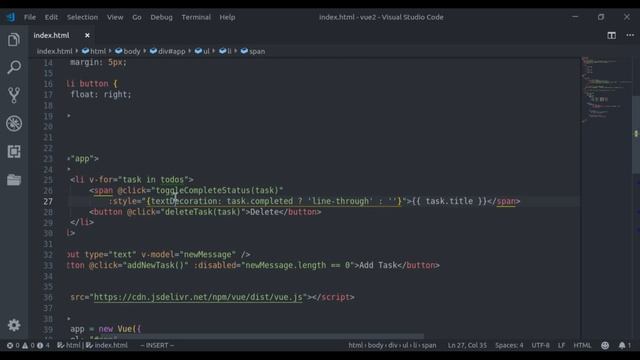Open the View menu

tap(115, 17)
